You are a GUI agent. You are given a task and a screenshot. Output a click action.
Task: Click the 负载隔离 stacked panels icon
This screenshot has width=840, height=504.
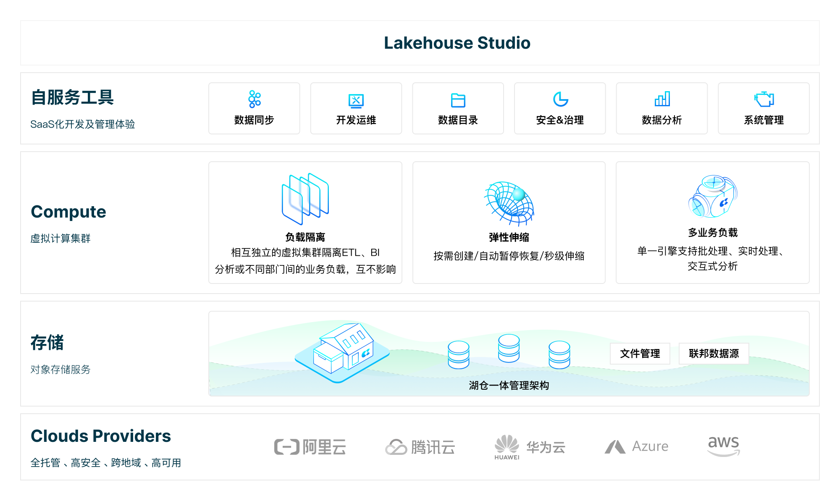tap(305, 199)
